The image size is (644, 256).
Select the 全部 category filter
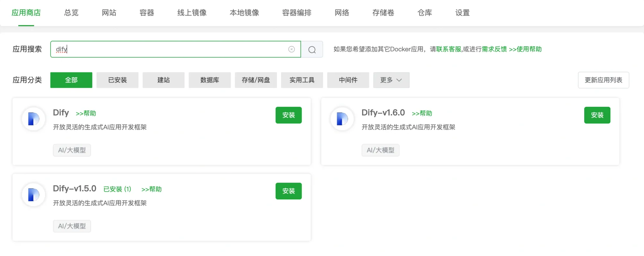point(71,80)
